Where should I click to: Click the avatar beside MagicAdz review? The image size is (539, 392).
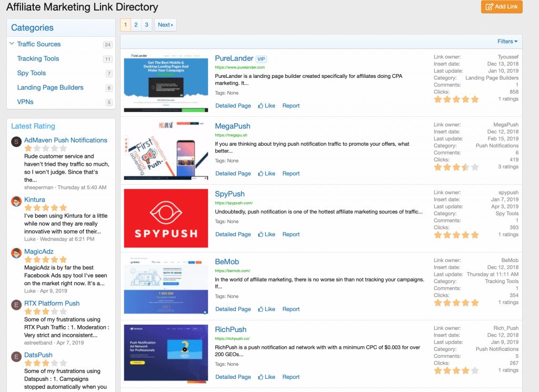click(16, 253)
